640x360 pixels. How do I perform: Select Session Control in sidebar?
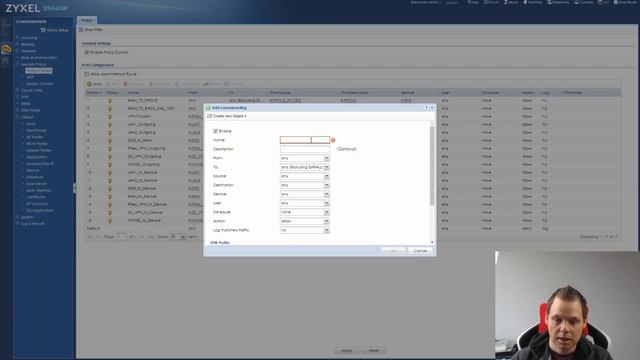[x=40, y=84]
